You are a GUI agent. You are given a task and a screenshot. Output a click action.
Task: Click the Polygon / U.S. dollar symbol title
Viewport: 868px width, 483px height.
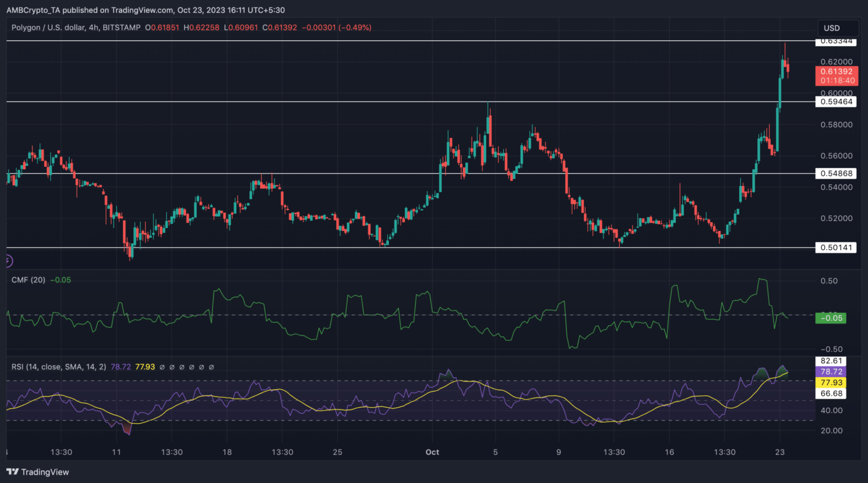[48, 27]
